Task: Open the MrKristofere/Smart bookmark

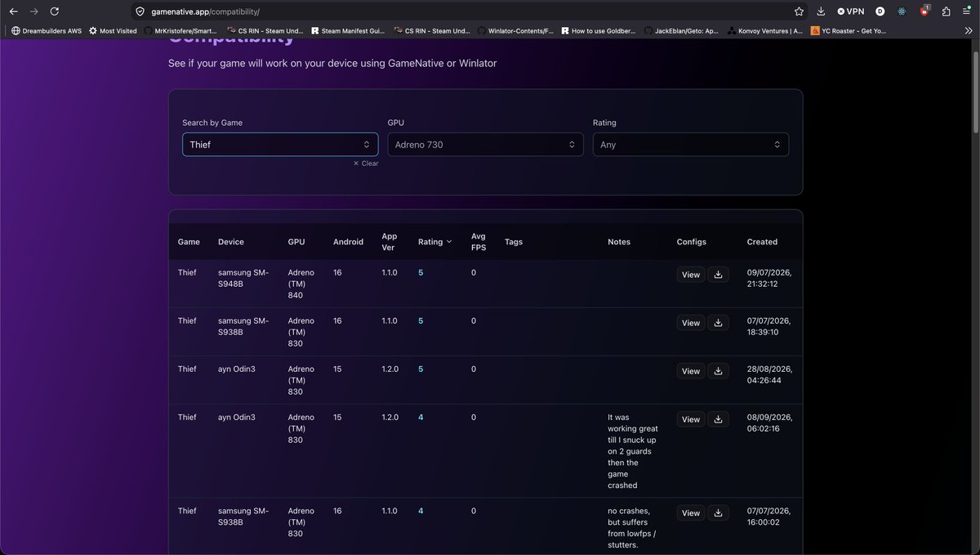Action: 180,31
